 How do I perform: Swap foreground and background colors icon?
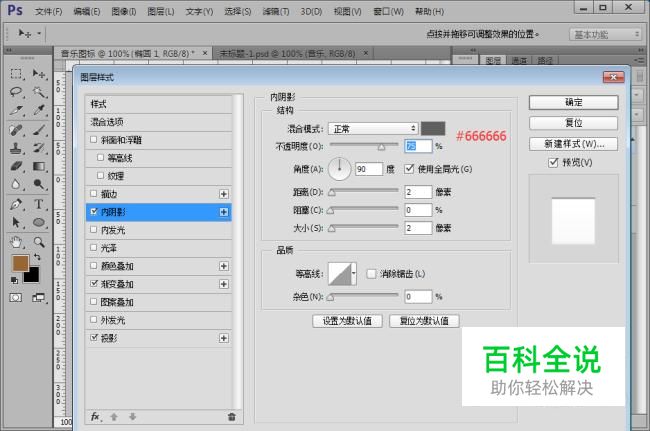point(37,257)
